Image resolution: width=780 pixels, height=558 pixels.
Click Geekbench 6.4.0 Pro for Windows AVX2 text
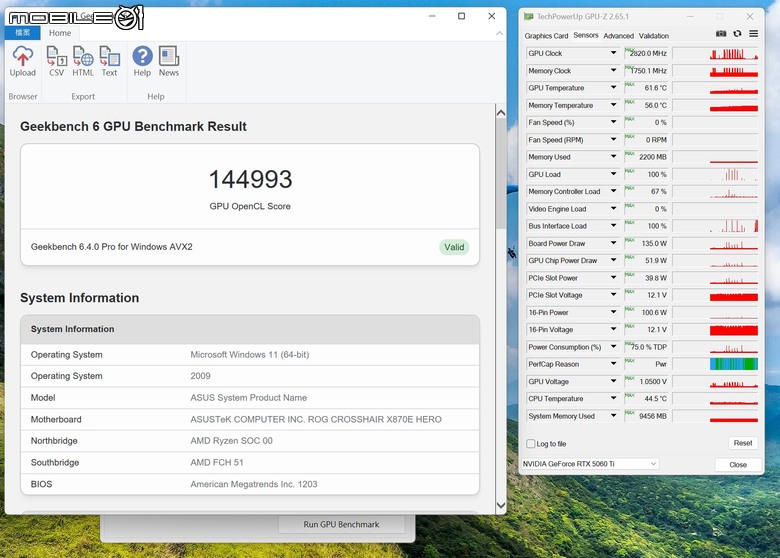point(111,247)
